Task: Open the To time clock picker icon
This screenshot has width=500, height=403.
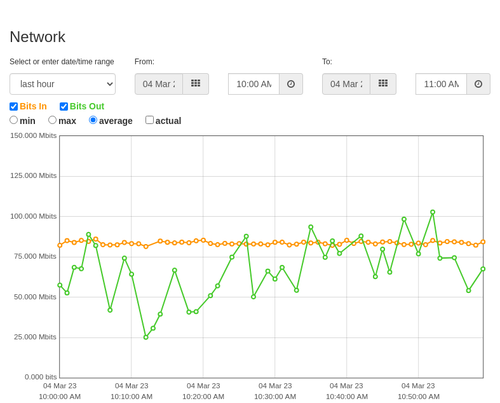Action: coord(478,84)
